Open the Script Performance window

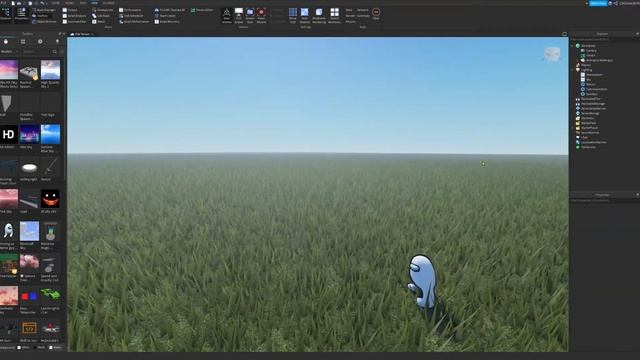(x=134, y=21)
